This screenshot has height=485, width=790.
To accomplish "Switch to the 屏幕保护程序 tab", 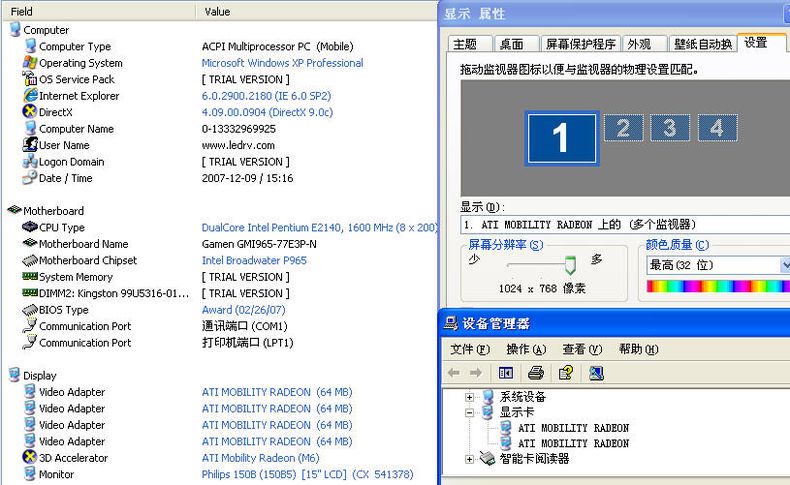I will 581,44.
